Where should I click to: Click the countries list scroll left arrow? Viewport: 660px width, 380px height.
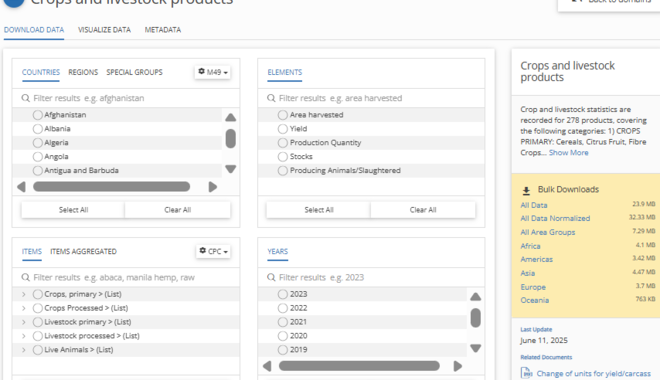[x=21, y=186]
